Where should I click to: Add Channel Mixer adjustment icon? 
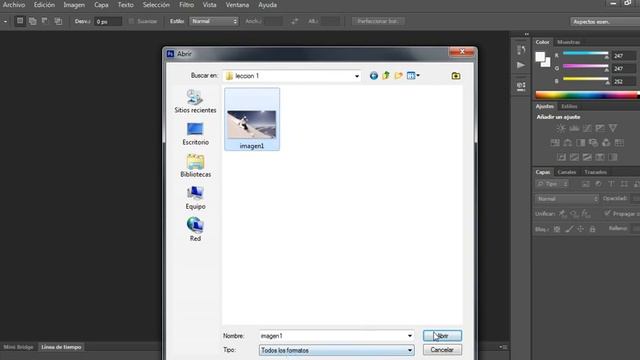(x=606, y=143)
